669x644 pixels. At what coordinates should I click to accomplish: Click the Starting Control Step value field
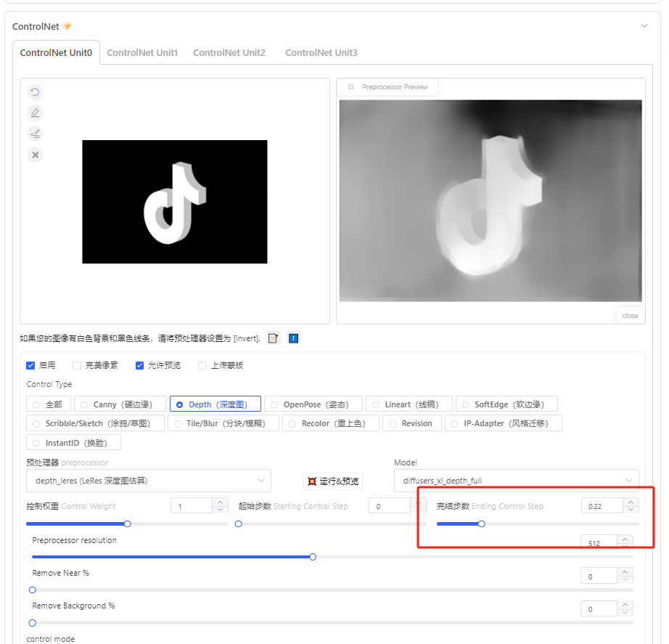coord(389,505)
